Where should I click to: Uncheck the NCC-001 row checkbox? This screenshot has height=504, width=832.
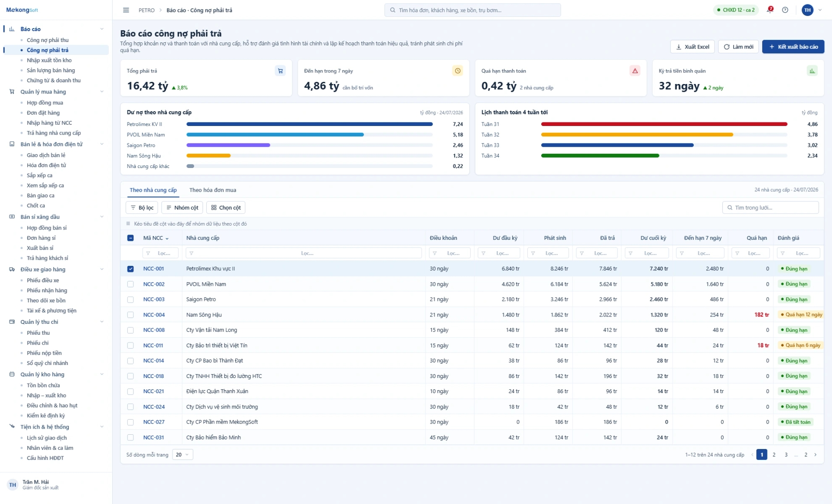click(130, 269)
